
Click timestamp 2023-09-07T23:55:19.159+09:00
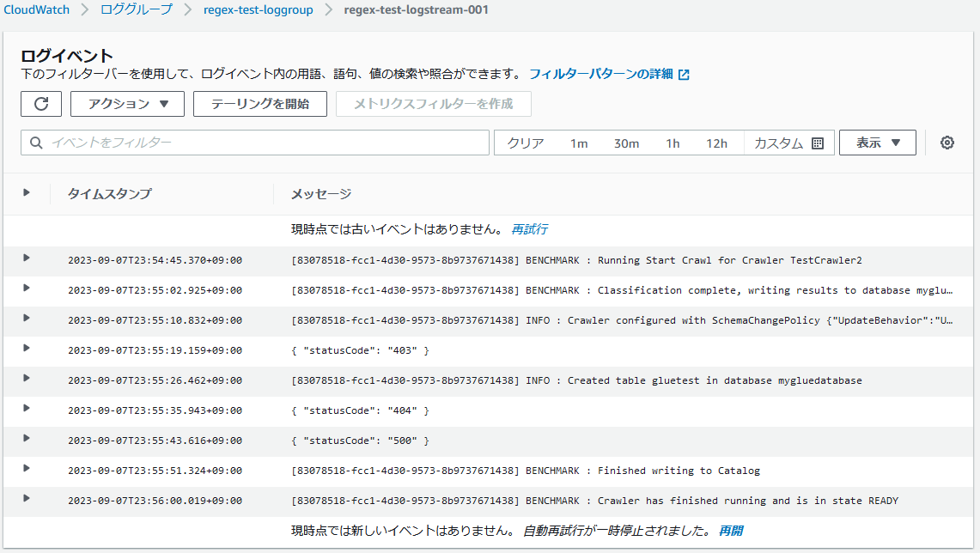[x=155, y=350]
